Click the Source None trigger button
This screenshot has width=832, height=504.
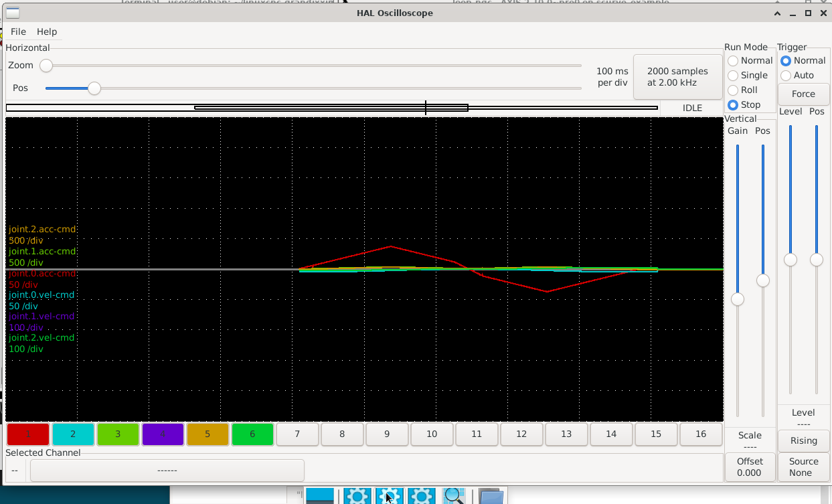(x=803, y=467)
